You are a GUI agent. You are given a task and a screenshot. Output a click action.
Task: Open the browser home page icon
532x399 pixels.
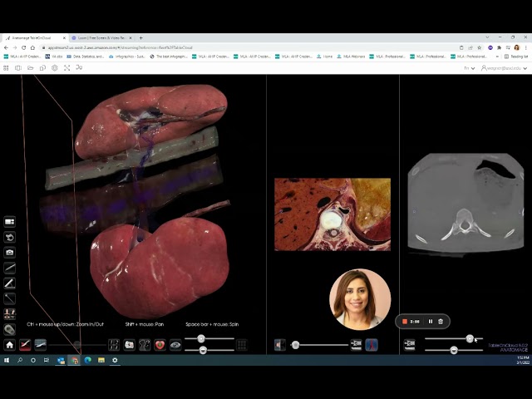tap(32, 48)
